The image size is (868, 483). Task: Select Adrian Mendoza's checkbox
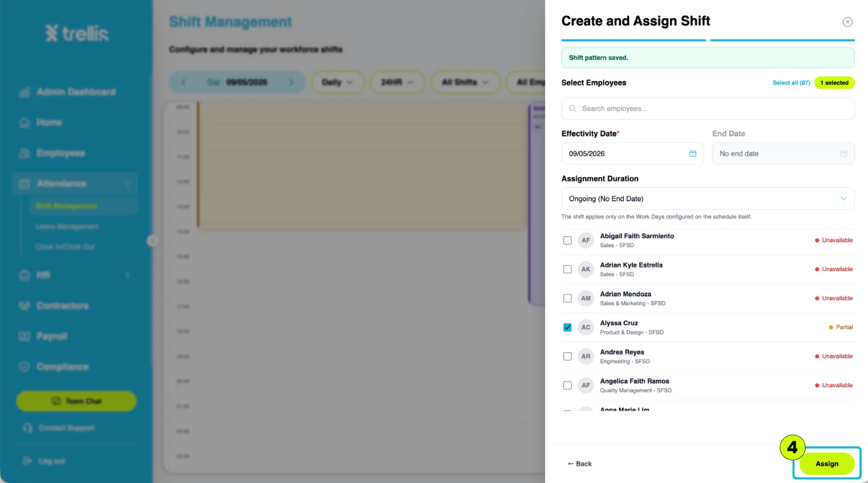click(x=567, y=298)
